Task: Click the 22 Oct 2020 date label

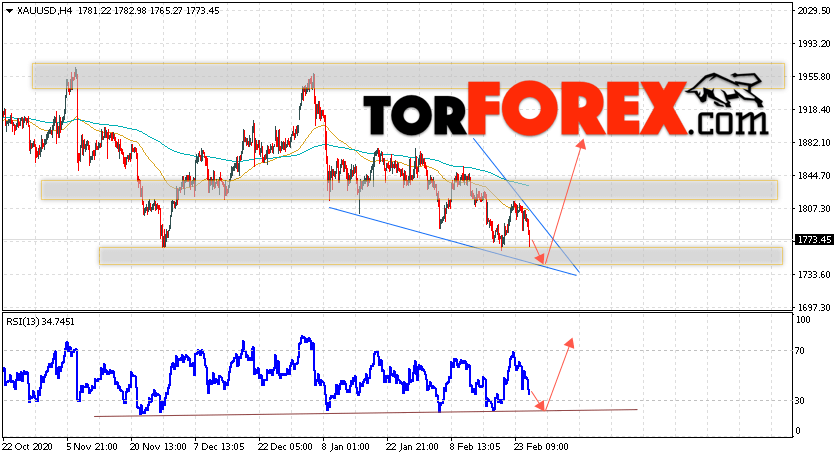Action: click(25, 447)
